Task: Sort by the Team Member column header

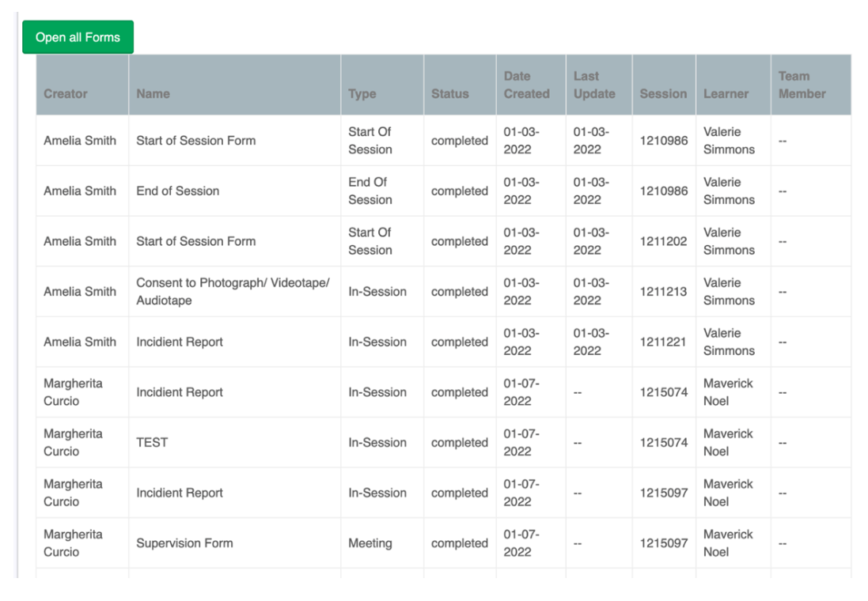Action: click(802, 85)
